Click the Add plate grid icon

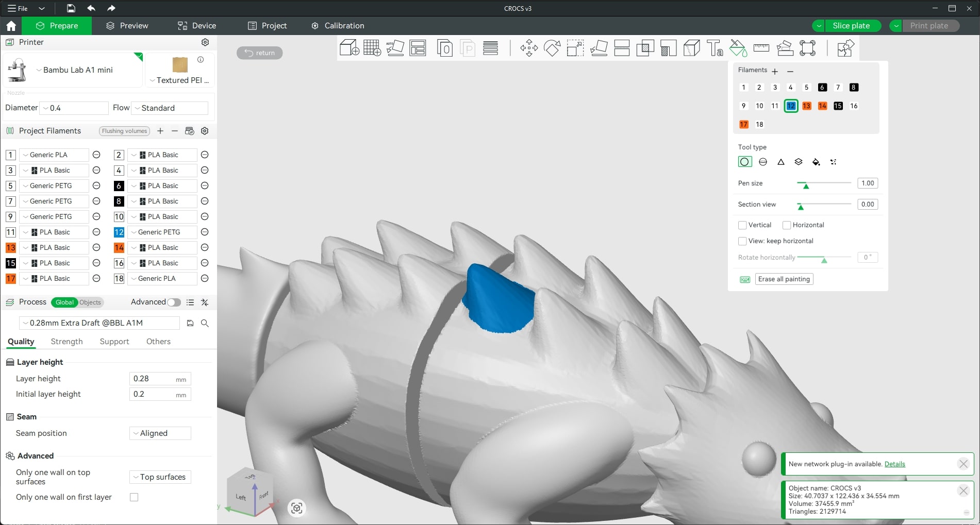tap(372, 48)
